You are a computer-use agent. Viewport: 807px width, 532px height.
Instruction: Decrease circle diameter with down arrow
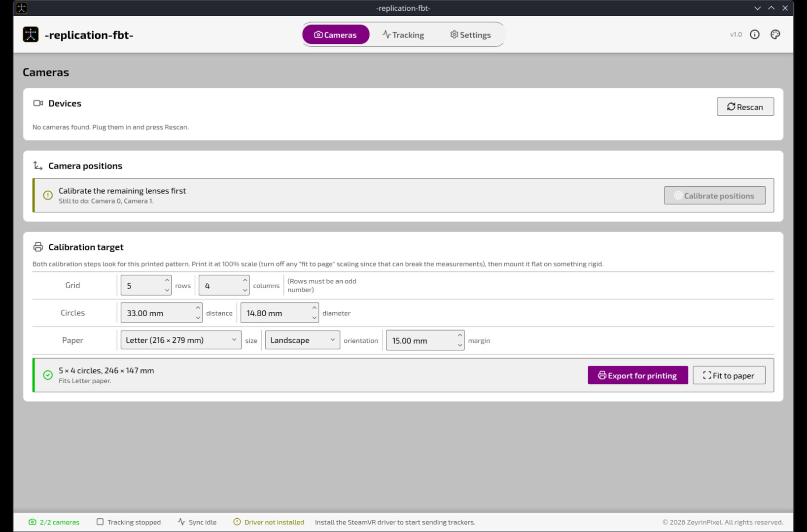(x=315, y=318)
